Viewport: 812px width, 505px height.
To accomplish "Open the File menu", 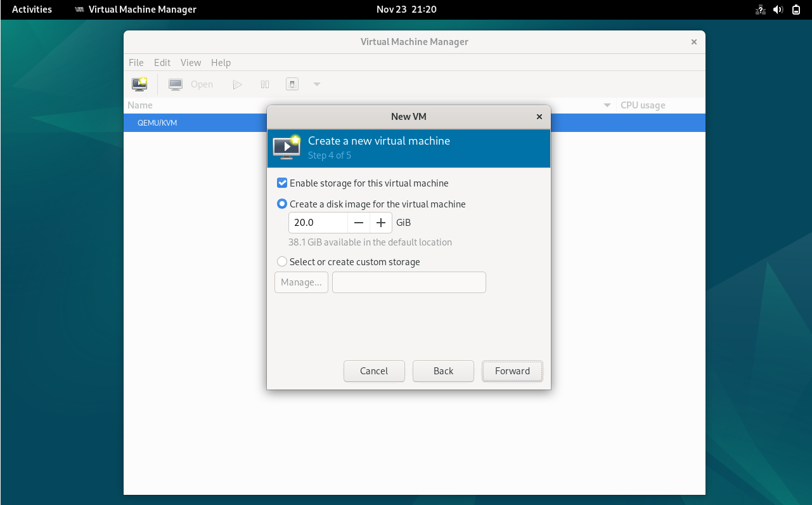I will [136, 63].
